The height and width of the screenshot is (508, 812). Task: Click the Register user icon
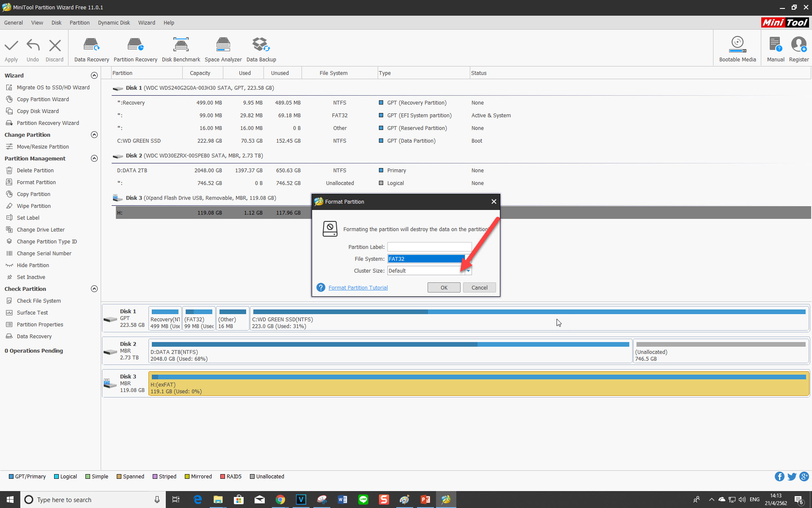[799, 44]
